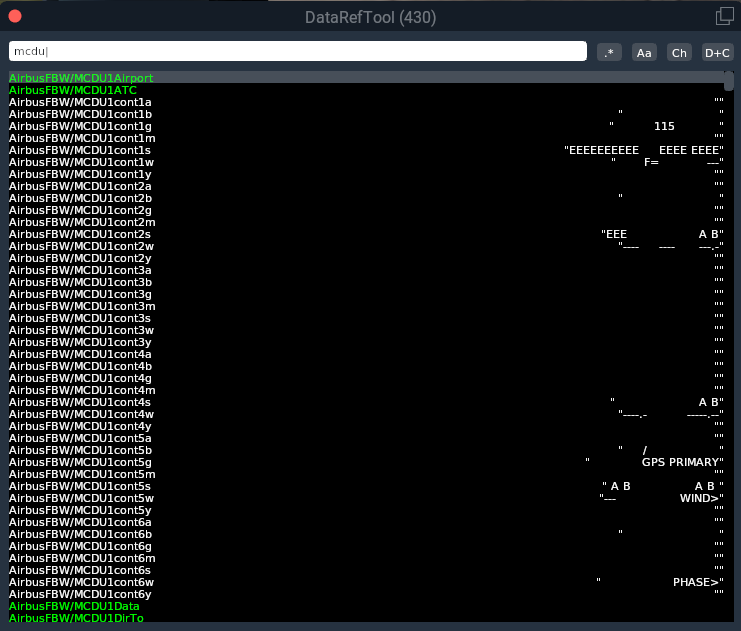Select AirbusFBW/MCDU1cont6g row
Viewport: 741px width, 631px height.
click(x=366, y=546)
